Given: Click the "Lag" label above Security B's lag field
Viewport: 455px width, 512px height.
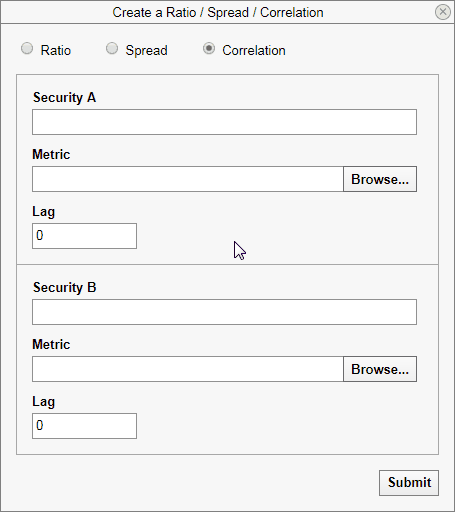Looking at the screenshot, I should click(x=44, y=402).
